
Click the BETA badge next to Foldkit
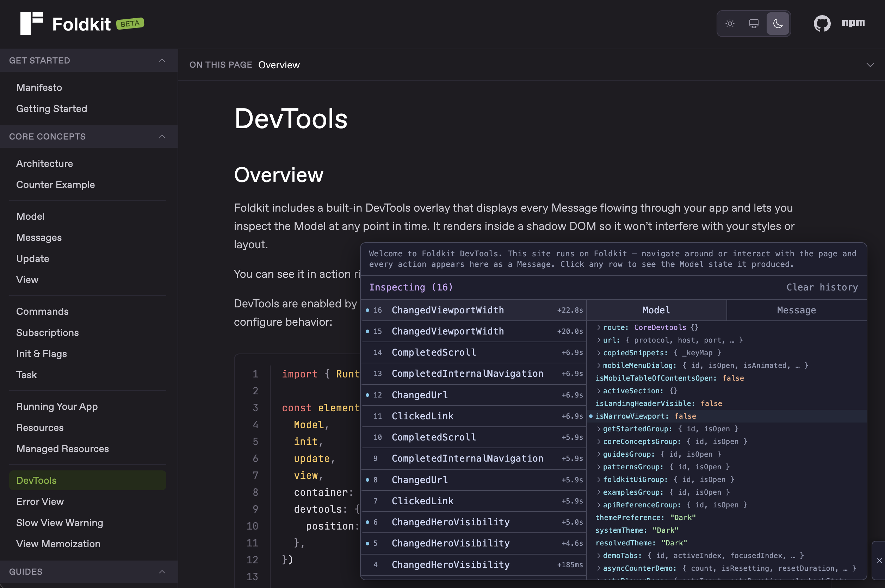[x=130, y=23]
